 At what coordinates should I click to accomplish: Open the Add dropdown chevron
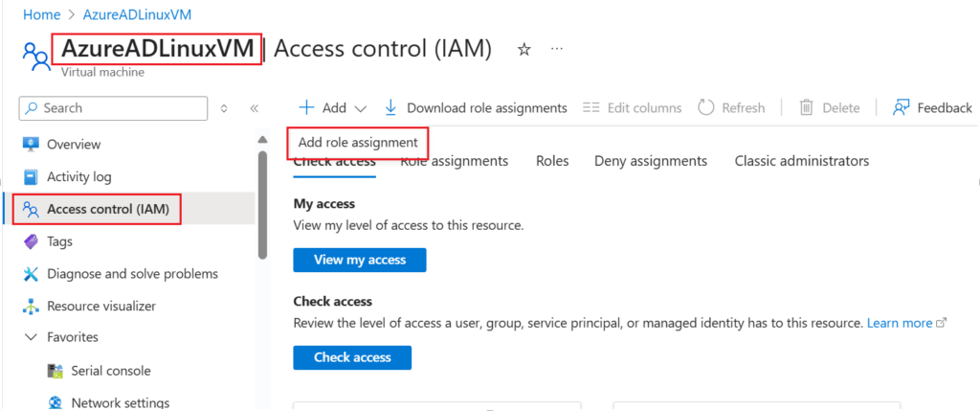point(360,108)
